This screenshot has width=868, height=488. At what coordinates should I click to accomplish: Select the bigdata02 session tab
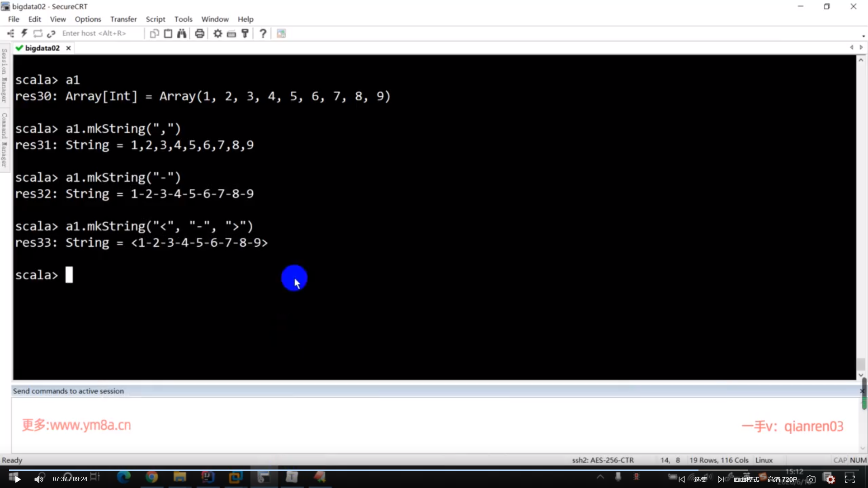pyautogui.click(x=42, y=48)
